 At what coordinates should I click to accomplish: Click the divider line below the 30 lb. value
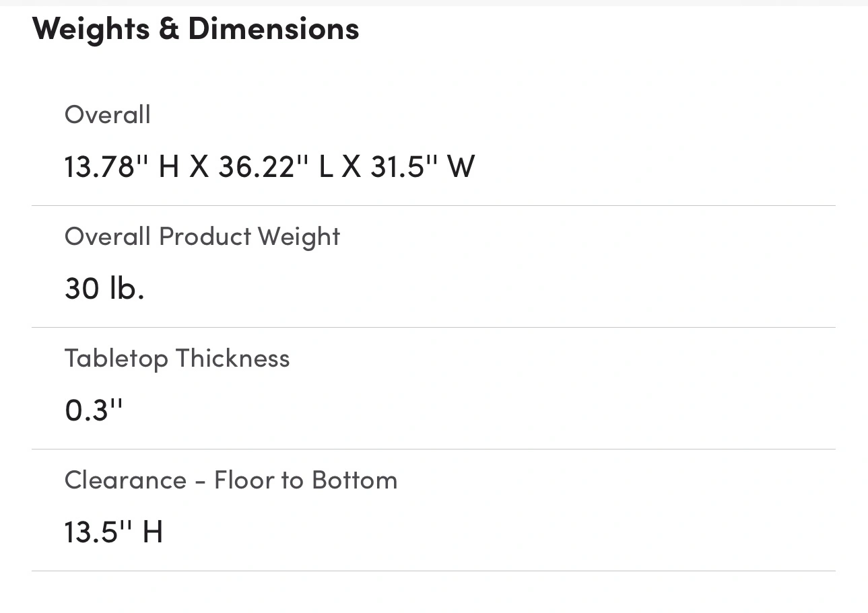(434, 327)
